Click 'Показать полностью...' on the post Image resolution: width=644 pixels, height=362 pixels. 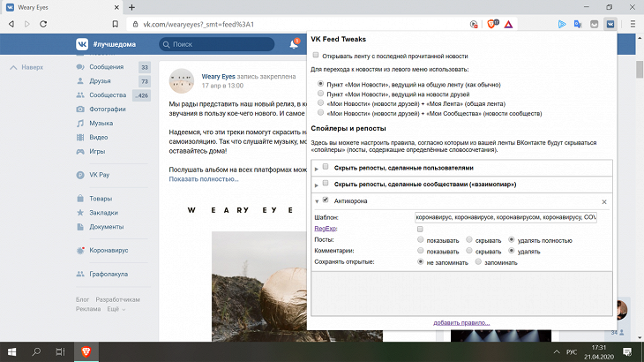coord(204,179)
